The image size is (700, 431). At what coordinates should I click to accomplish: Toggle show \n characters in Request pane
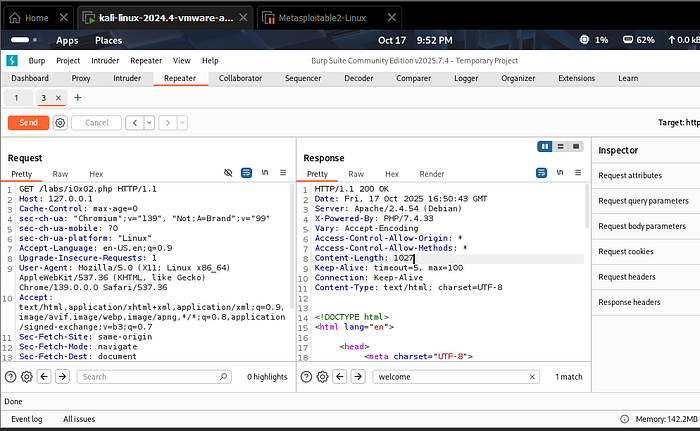coord(265,172)
